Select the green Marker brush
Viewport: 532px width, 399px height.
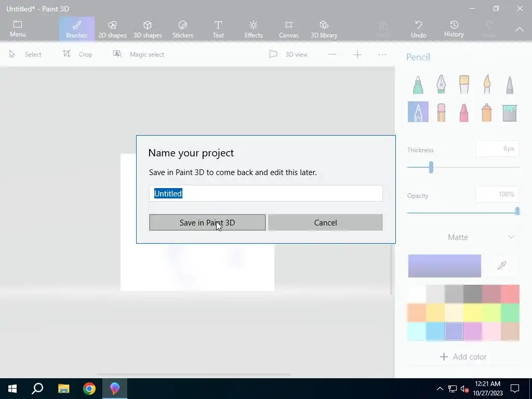pyautogui.click(x=418, y=85)
